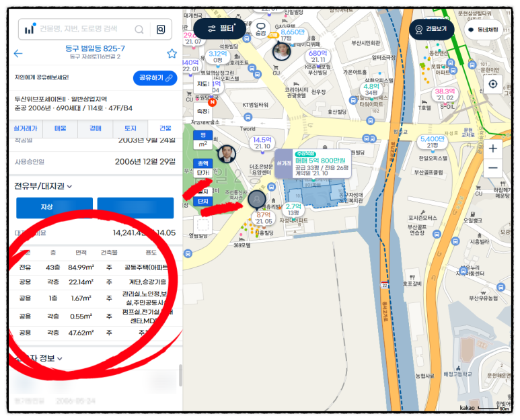Switch to the 건물 tab
The height and width of the screenshot is (420, 520).
coord(165,128)
